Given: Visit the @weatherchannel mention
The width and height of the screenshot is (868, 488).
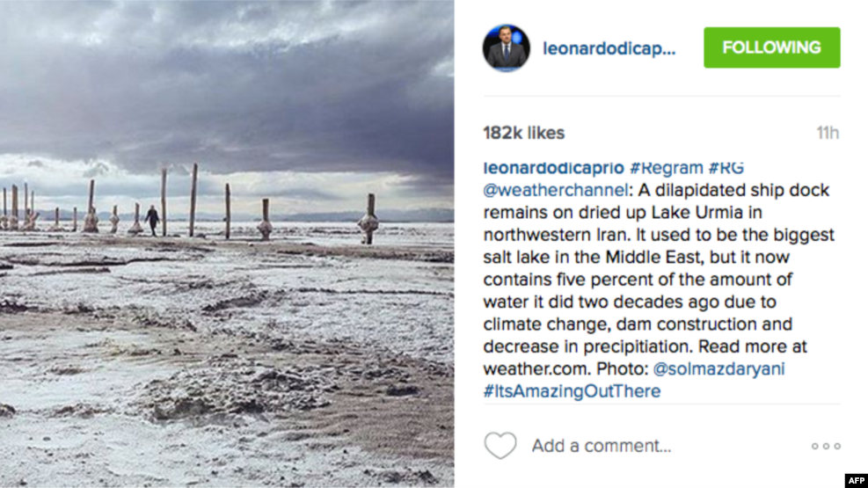Looking at the screenshot, I should [556, 190].
